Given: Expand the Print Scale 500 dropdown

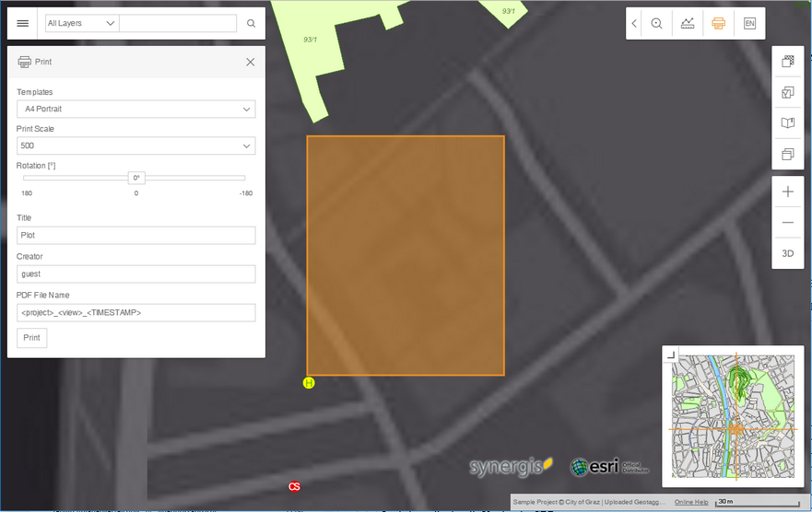Looking at the screenshot, I should (135, 145).
